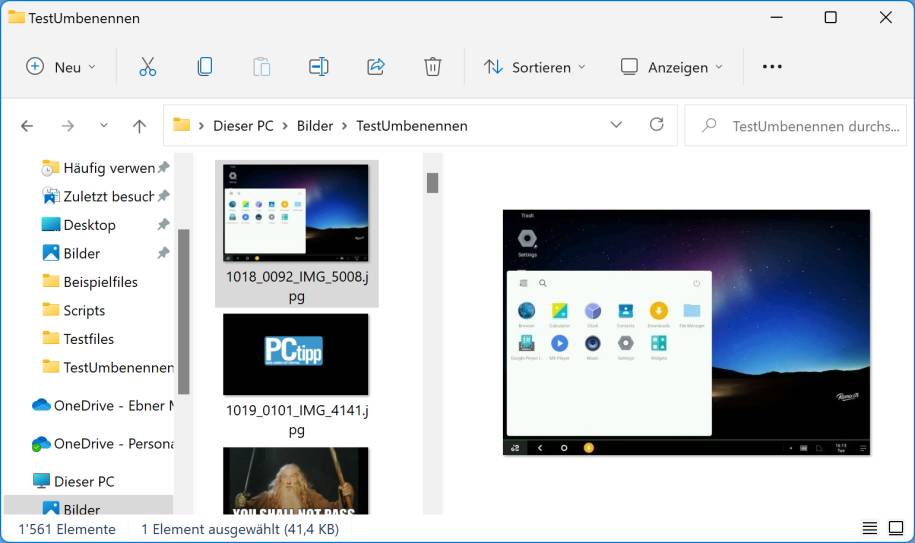The image size is (915, 543).
Task: Switch to details list view
Action: point(870,529)
